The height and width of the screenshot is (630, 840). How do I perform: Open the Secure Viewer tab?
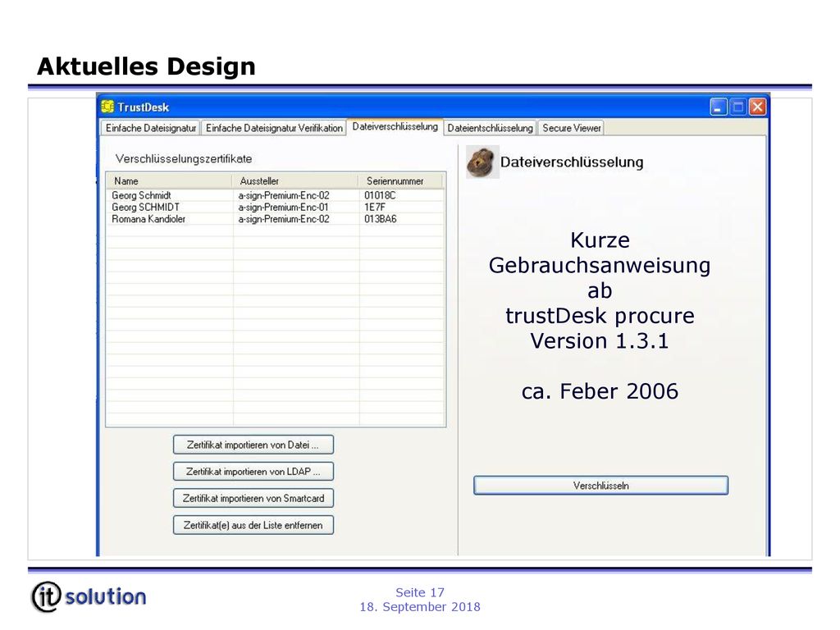571,128
